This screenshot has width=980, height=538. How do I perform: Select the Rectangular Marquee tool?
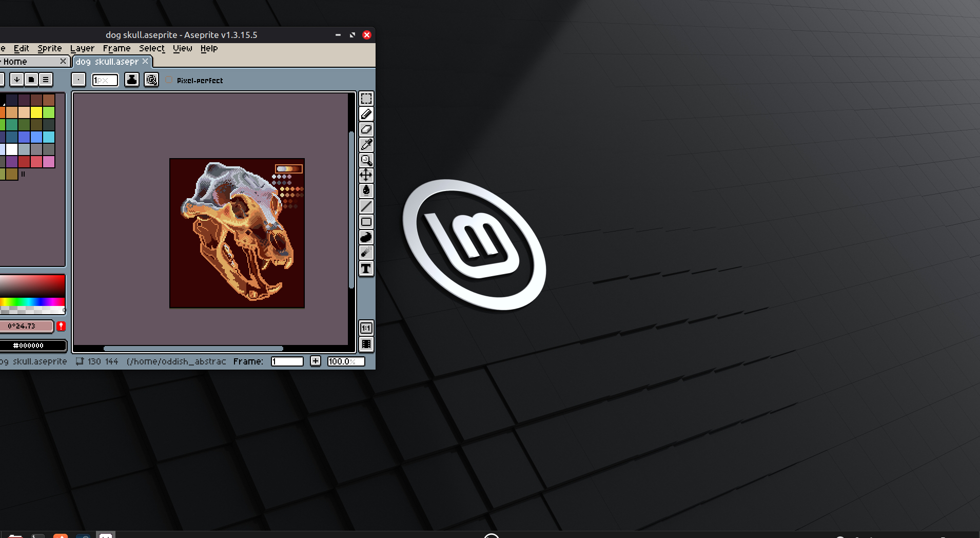point(366,99)
